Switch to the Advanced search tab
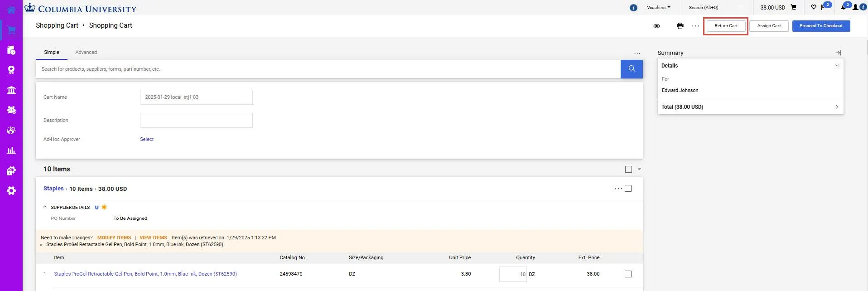Viewport: 868px width, 291px height. click(x=86, y=52)
